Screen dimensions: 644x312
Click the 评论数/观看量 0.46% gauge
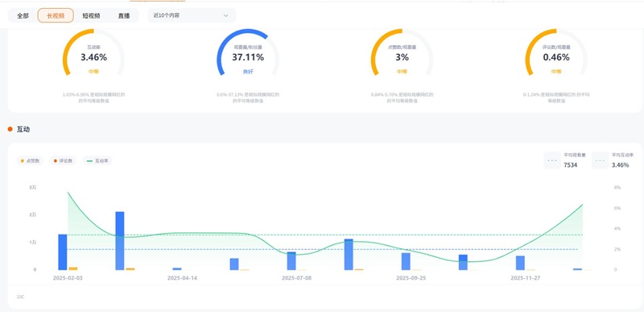coord(556,52)
